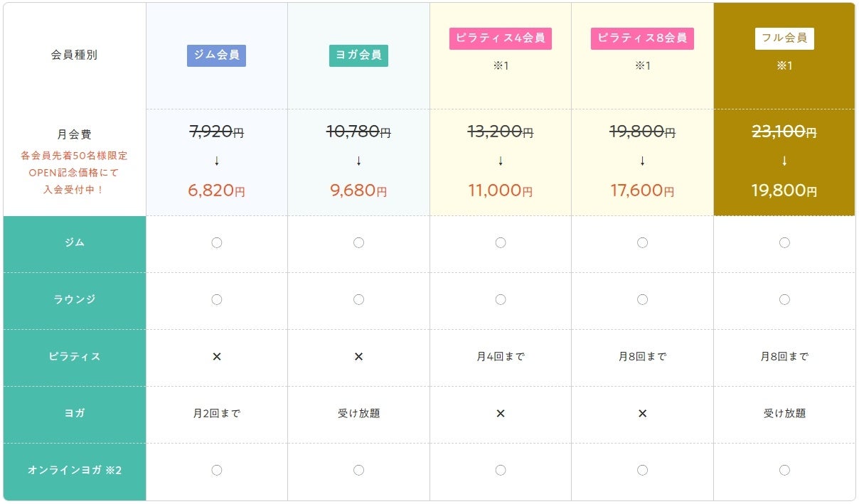Click ピラティス row cross under ヨガ会員
Viewport: 859px width, 504px height.
pyautogui.click(x=358, y=357)
